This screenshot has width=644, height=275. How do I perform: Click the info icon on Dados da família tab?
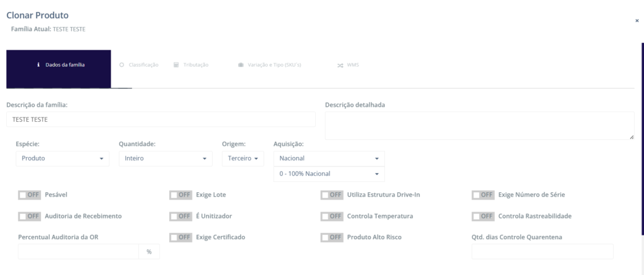pyautogui.click(x=39, y=65)
